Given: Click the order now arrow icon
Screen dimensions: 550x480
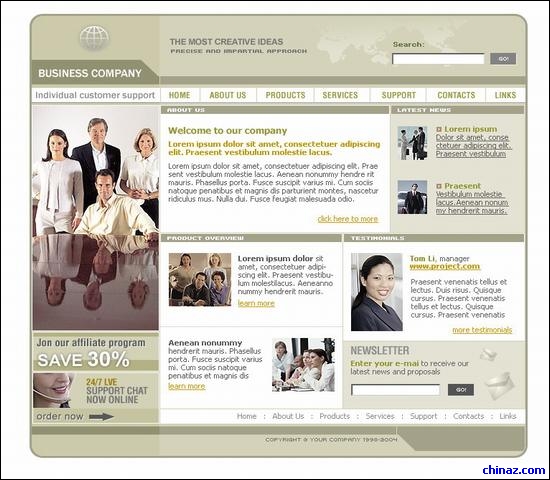Looking at the screenshot, I should [101, 416].
